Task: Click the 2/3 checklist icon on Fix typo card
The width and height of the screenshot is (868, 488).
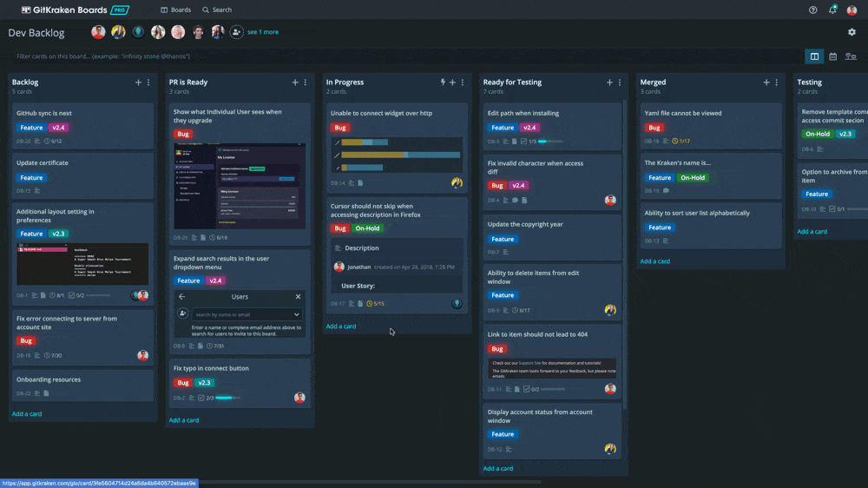Action: [201, 398]
